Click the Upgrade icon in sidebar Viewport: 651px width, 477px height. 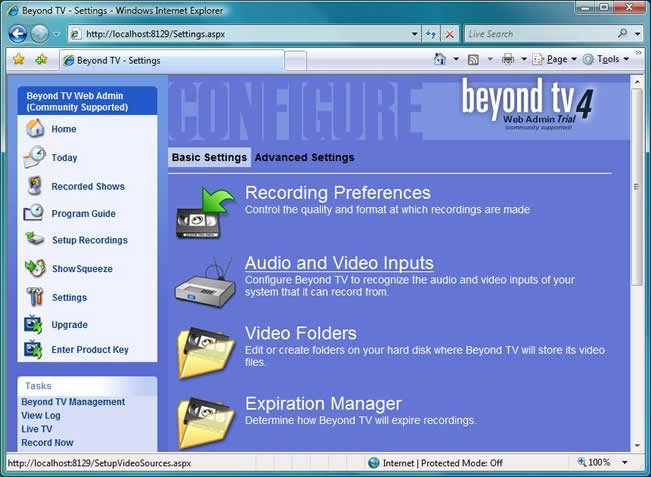(34, 325)
